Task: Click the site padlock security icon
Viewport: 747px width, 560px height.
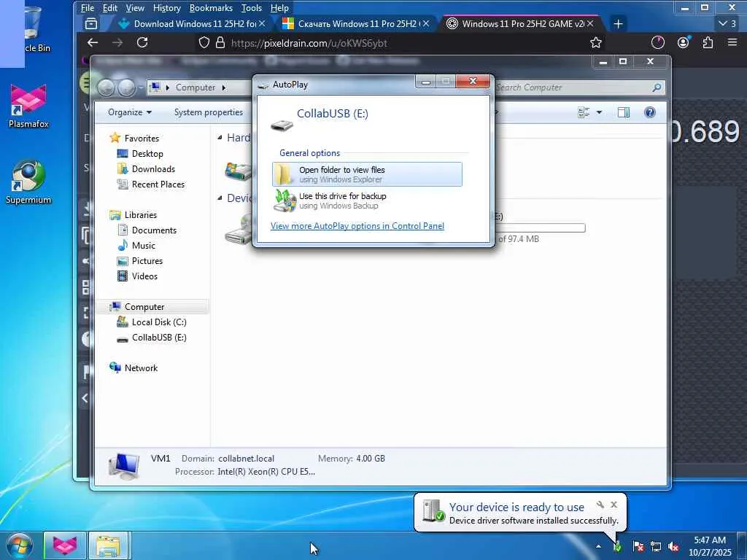Action: (220, 43)
